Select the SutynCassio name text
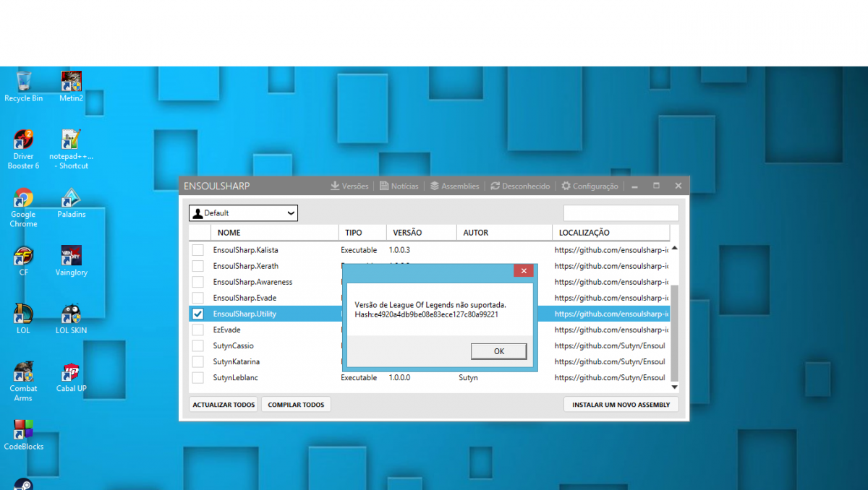The width and height of the screenshot is (868, 490). pyautogui.click(x=233, y=345)
